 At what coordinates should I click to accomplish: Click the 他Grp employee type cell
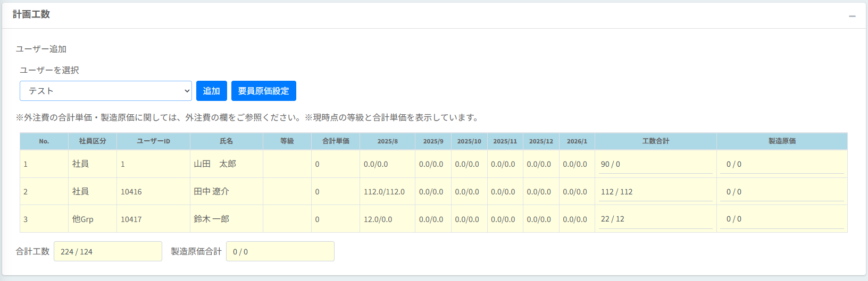(x=83, y=219)
